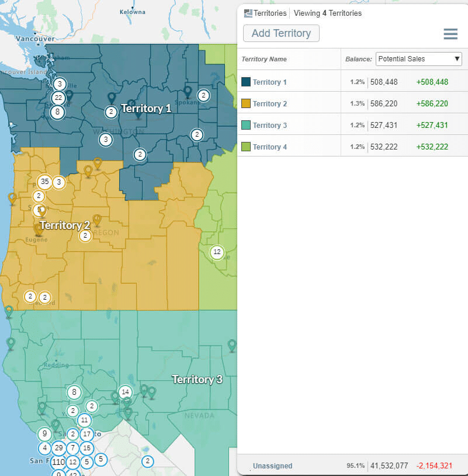Screen dimensions: 468x476
Task: Open Territory 2 from the list
Action: coord(270,104)
